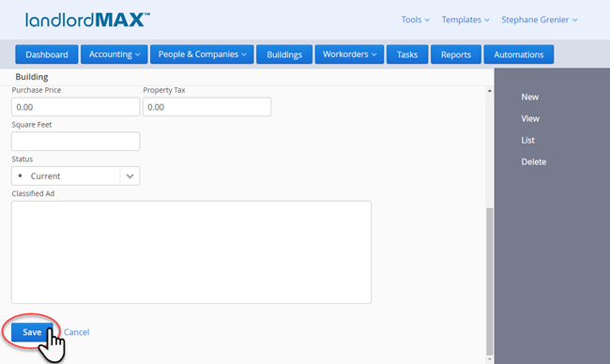
Task: Open the Tasks tab
Action: point(407,54)
